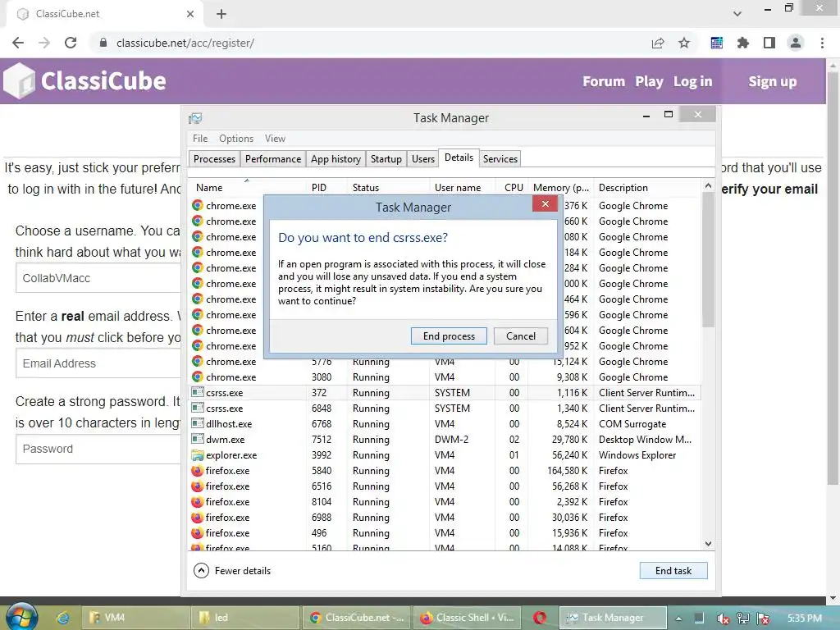Open Chrome extensions puzzle icon

(743, 43)
